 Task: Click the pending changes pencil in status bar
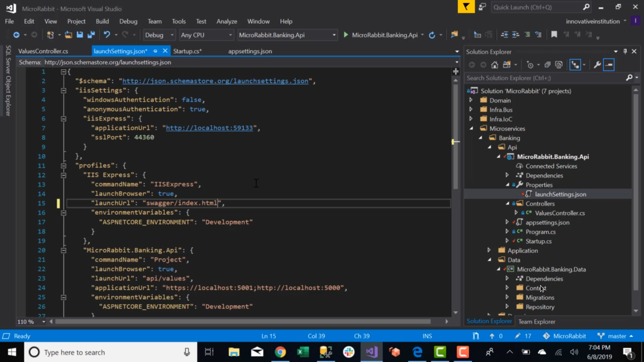[x=517, y=336]
